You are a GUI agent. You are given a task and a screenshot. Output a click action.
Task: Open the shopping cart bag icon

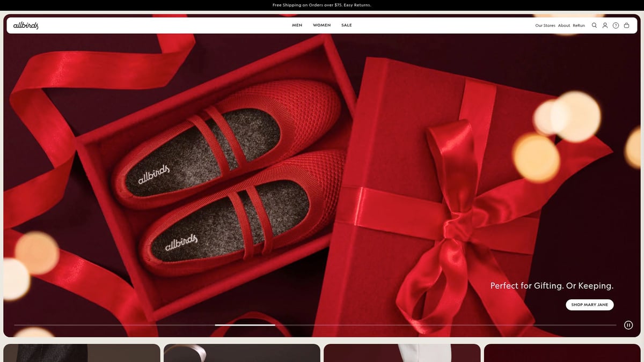[626, 25]
